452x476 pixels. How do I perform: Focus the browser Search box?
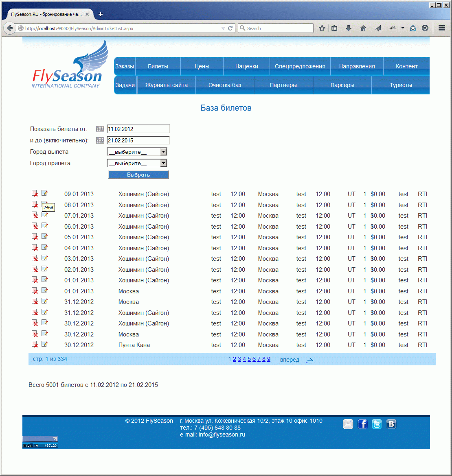(x=276, y=28)
